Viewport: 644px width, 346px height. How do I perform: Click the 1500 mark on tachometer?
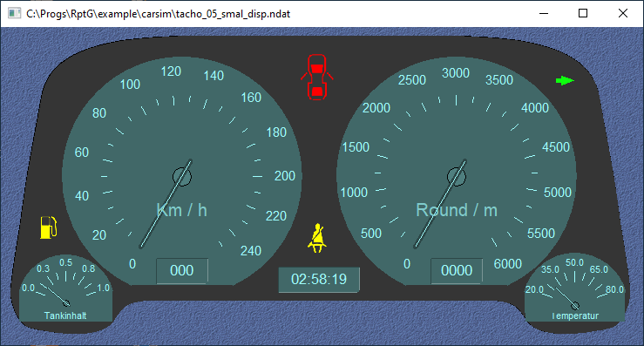point(356,147)
